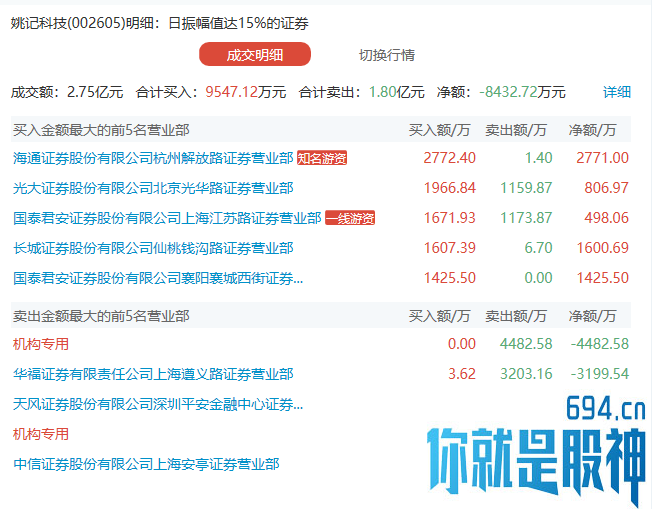Switch to the 切换行情 tab

[x=387, y=55]
